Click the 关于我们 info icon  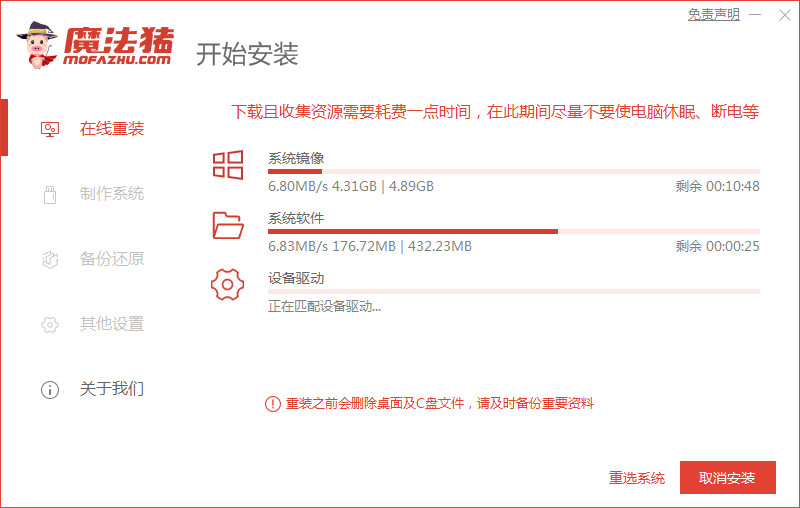click(x=50, y=389)
